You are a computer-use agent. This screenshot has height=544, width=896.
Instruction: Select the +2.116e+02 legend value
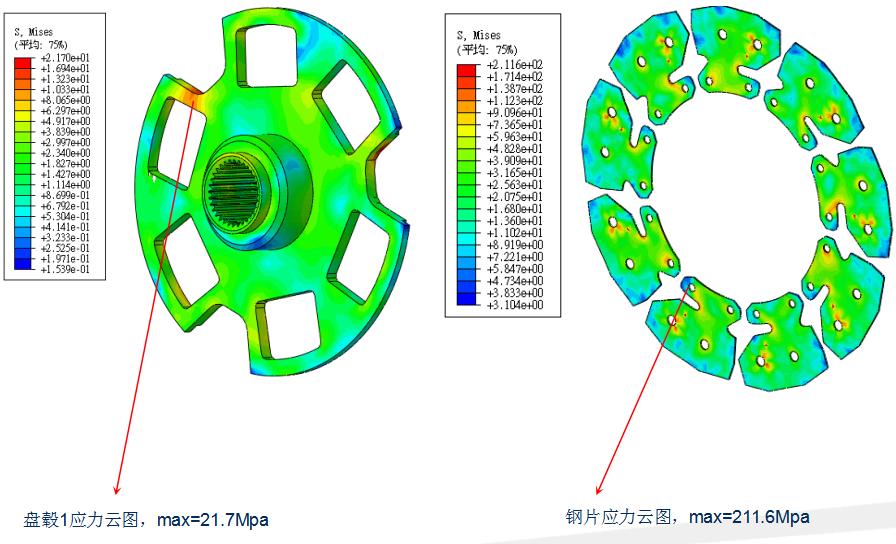coord(514,65)
